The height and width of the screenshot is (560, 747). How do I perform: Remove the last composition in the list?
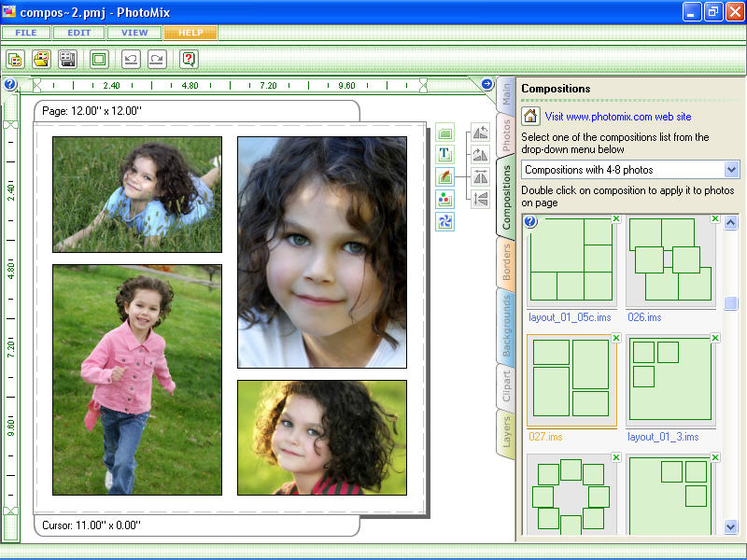[x=714, y=457]
